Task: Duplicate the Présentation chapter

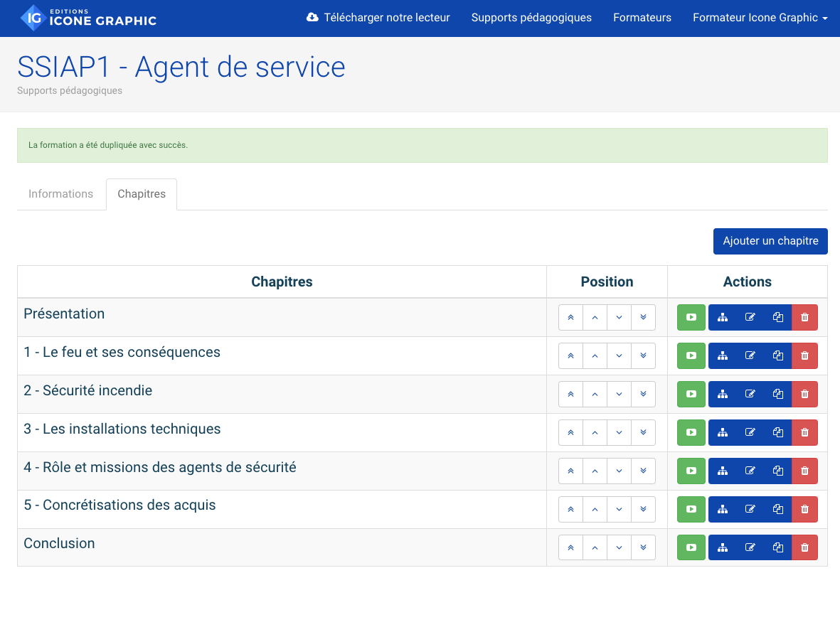Action: [778, 317]
